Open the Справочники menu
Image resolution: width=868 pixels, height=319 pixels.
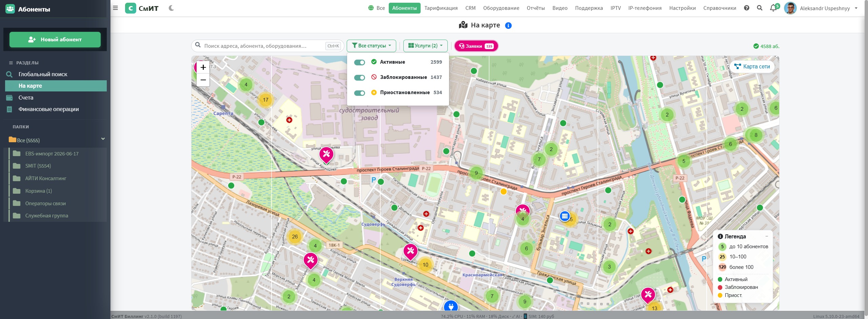pyautogui.click(x=720, y=8)
